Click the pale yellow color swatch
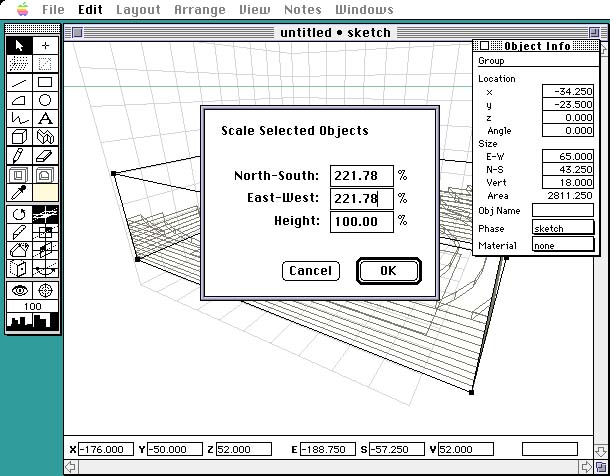Screen dimensions: 610x476 pyautogui.click(x=45, y=191)
